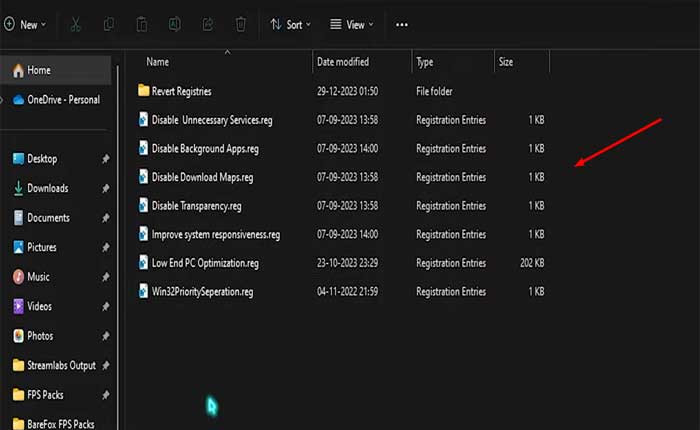
Task: Go to Downloads in the sidebar
Action: (47, 188)
